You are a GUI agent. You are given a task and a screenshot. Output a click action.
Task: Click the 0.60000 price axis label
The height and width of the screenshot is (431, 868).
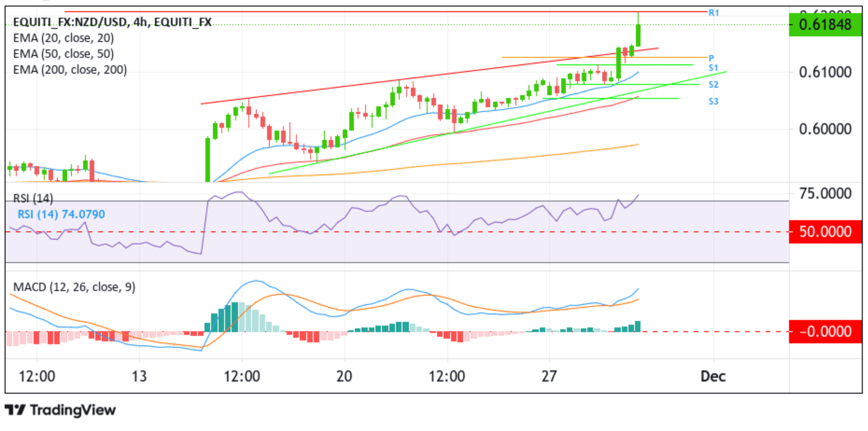tap(825, 129)
